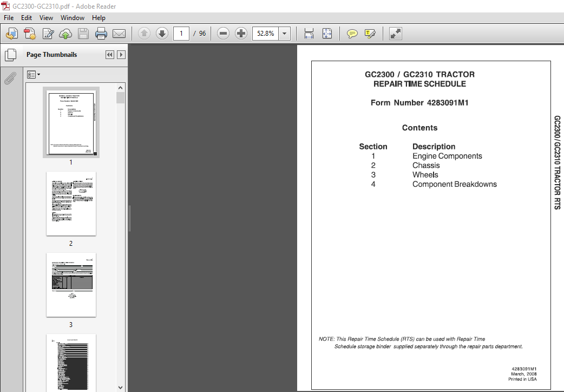564x392 pixels.
Task: Click the 'Chassis' contents entry
Action: 426,165
